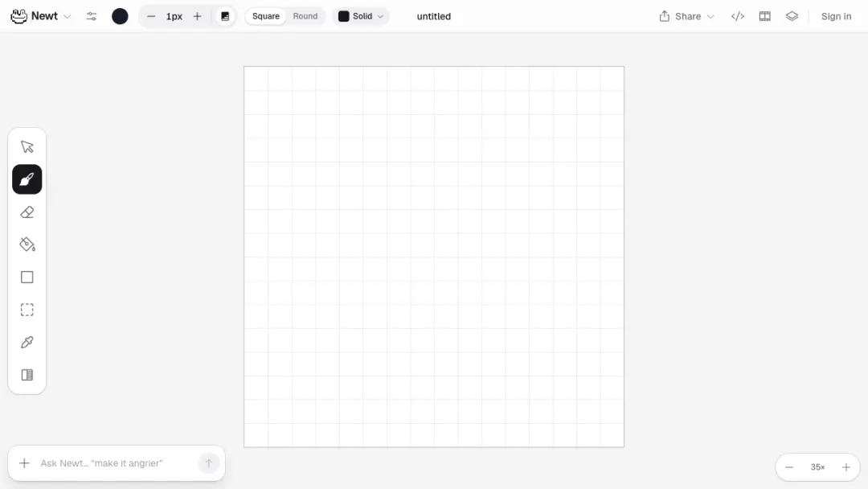Open the Share dropdown

pos(686,17)
